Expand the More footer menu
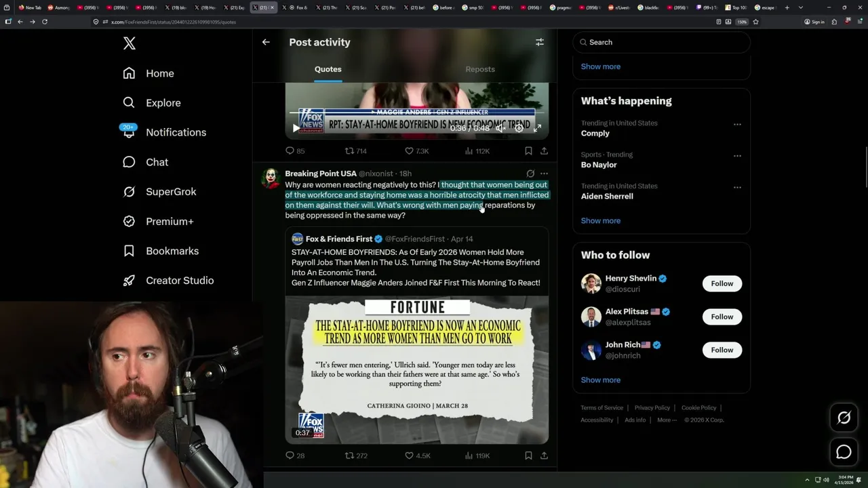868x488 pixels. click(666, 420)
